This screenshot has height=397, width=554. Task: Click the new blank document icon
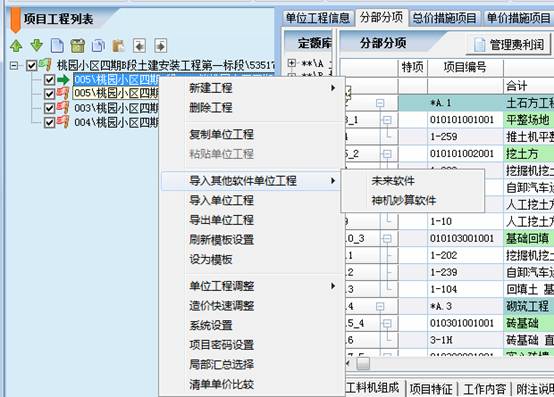pyautogui.click(x=57, y=46)
